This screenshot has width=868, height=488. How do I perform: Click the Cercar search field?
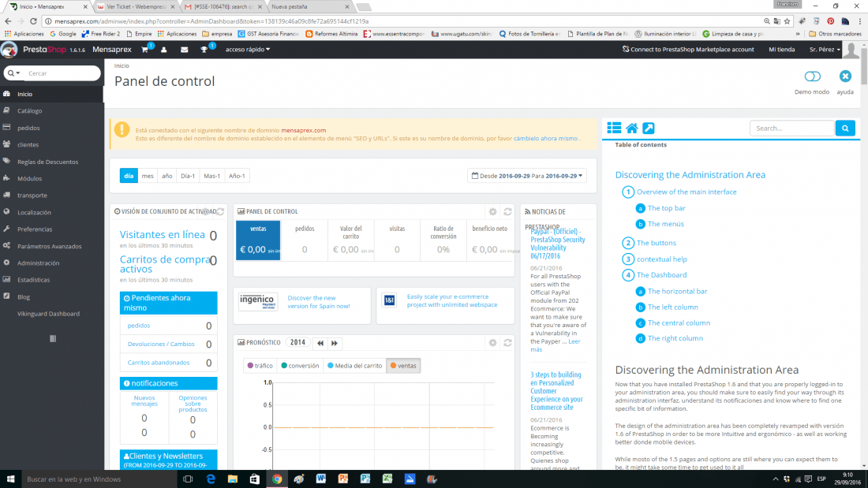coord(61,73)
